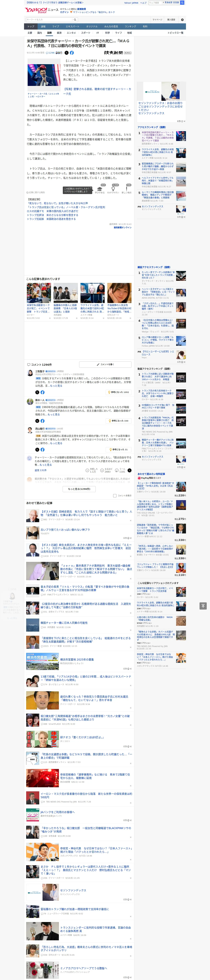The width and height of the screenshot is (210, 980).
Task: Click the 1296 comment count icon under the headline
Action: pos(50,53)
